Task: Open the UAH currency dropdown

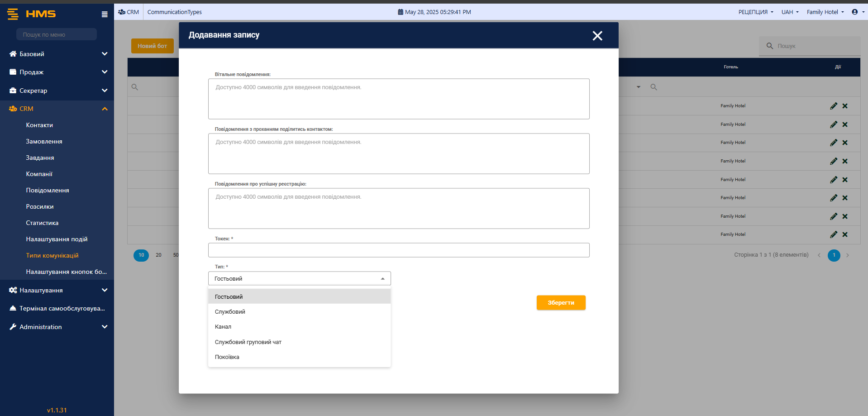Action: point(790,12)
